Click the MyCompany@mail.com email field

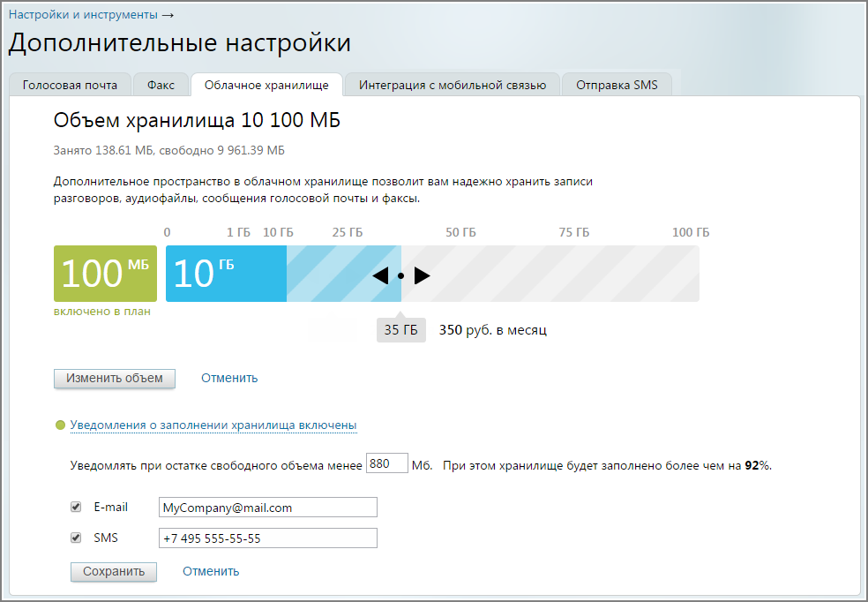coord(268,508)
